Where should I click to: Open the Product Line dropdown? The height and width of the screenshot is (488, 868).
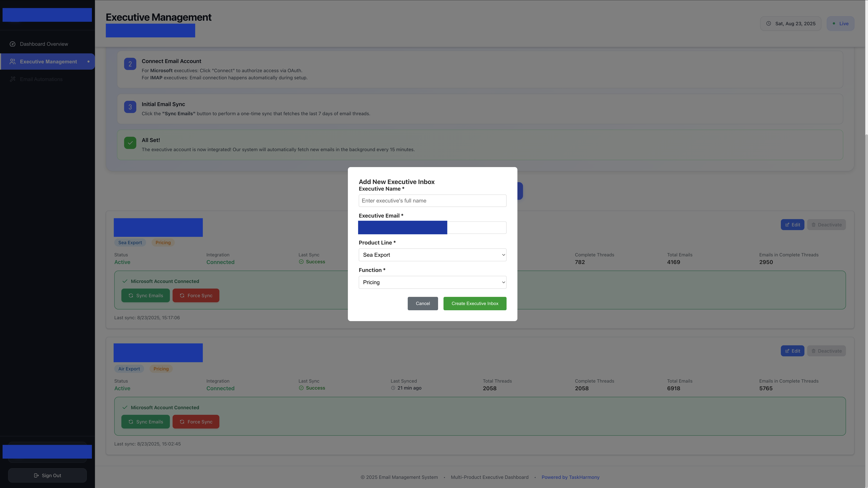432,255
